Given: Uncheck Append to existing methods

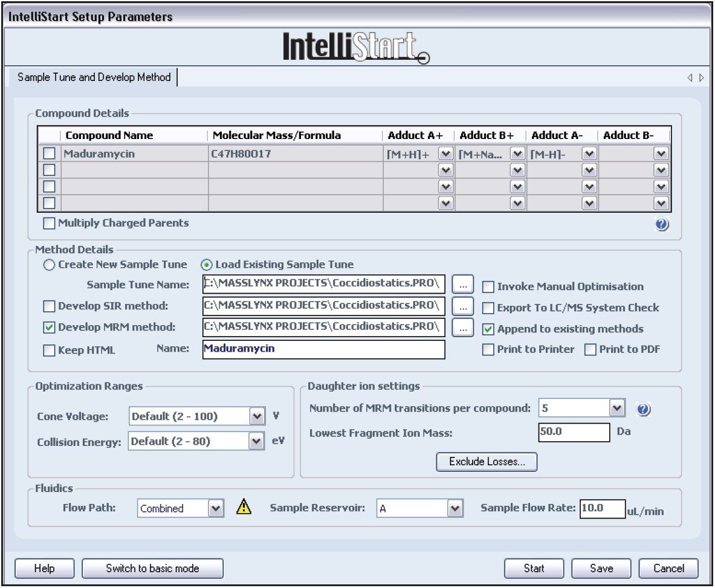Looking at the screenshot, I should click(488, 329).
